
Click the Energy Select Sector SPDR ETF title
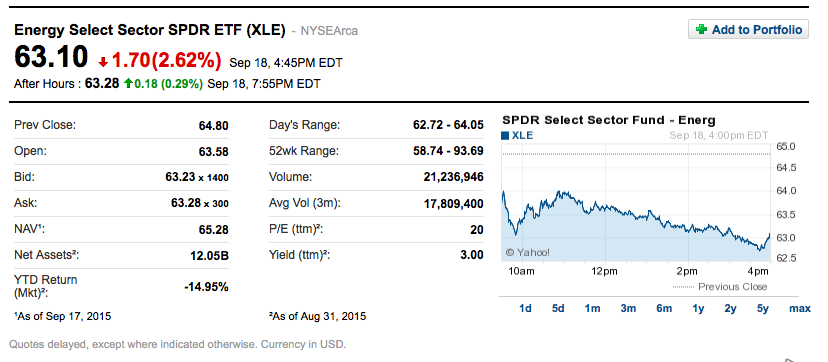coord(149,30)
